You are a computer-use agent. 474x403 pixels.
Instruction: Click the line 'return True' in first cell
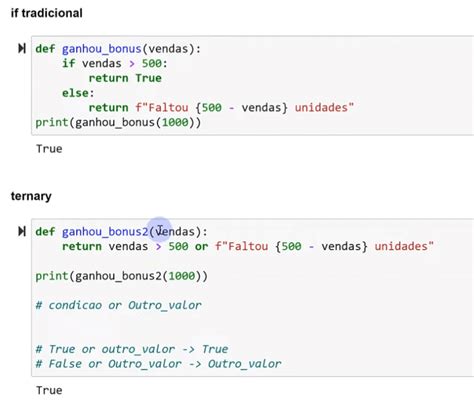(125, 78)
